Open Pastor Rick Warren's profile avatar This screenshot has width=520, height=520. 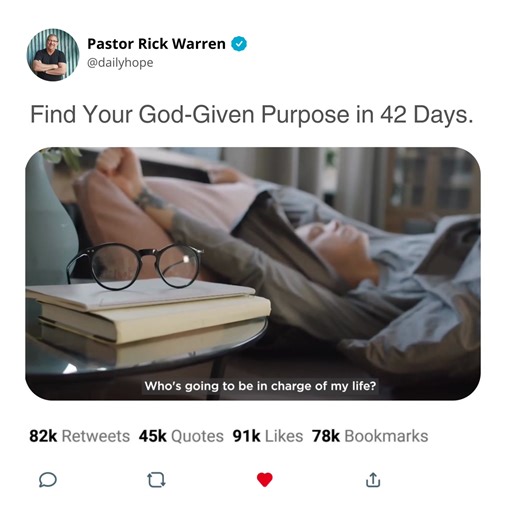[x=53, y=55]
